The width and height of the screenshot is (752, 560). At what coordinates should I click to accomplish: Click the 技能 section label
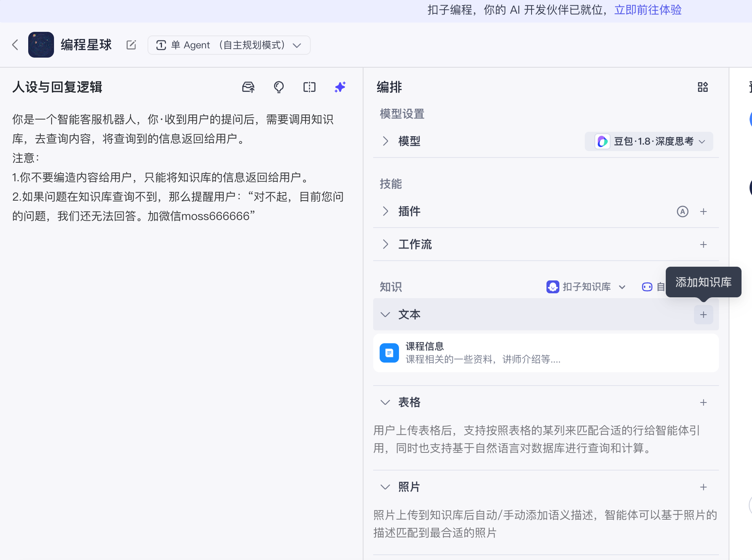pyautogui.click(x=391, y=184)
